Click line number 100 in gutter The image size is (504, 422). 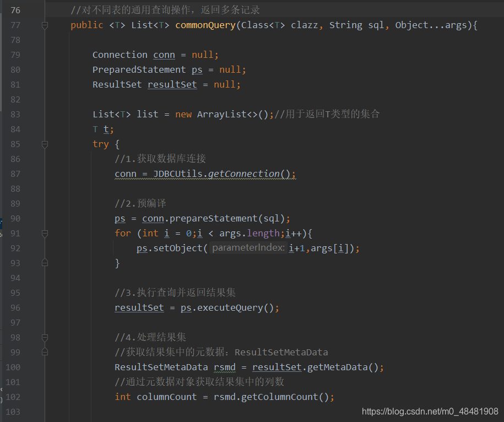click(13, 367)
